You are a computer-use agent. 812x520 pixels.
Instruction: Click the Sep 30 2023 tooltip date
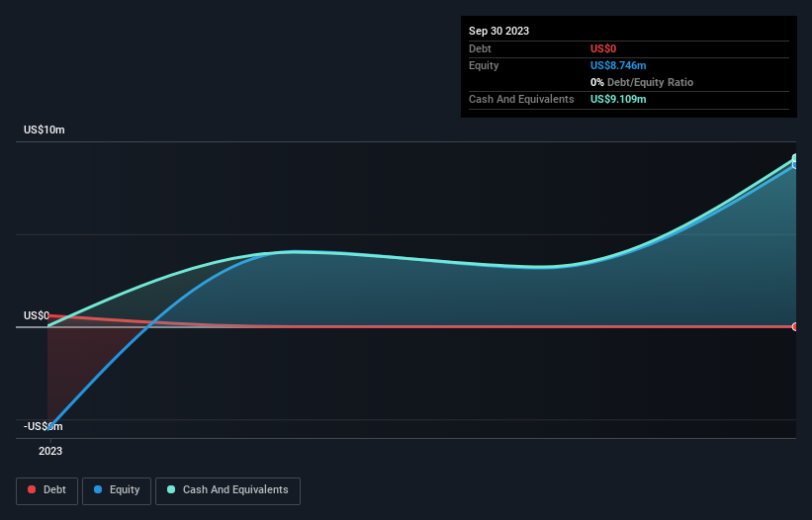point(498,31)
